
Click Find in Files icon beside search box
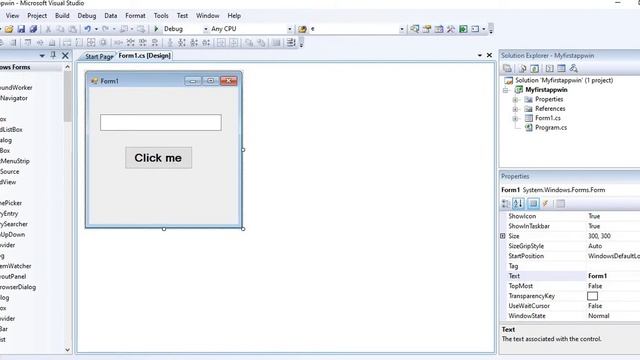coord(302,29)
